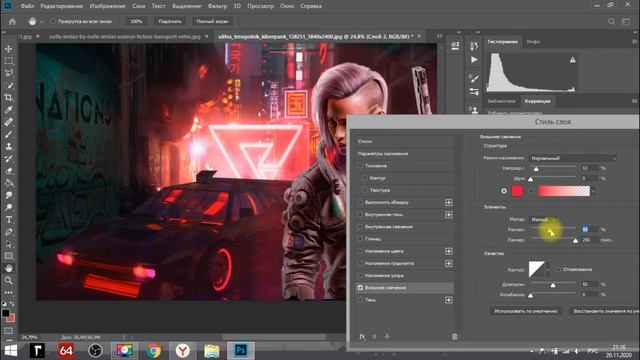Click the contour curve thumbnail
Image resolution: width=640 pixels, height=360 pixels.
click(x=536, y=270)
